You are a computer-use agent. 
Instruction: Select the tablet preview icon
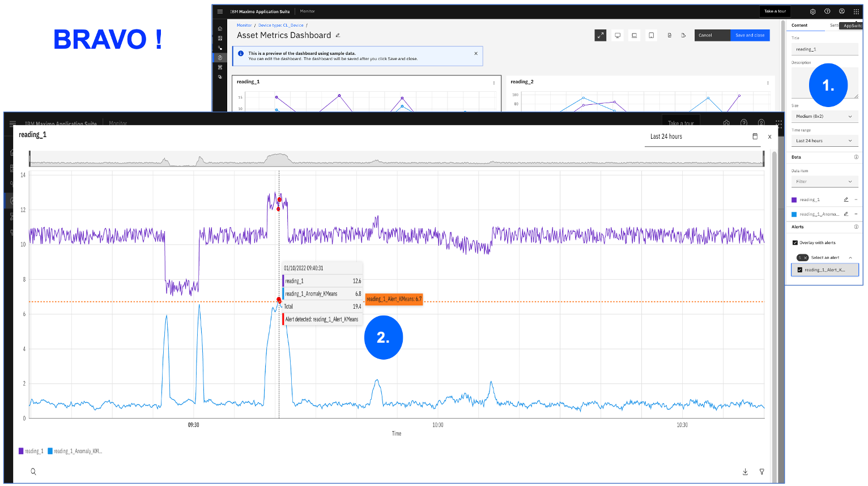point(652,35)
